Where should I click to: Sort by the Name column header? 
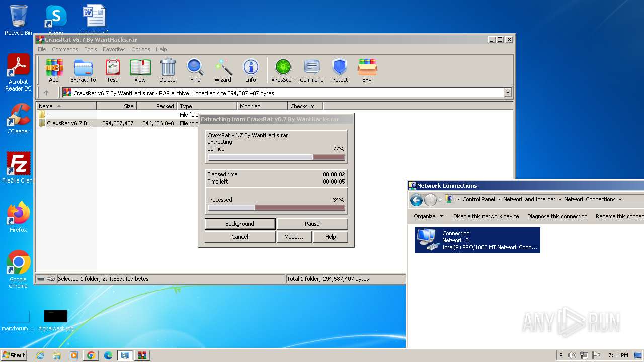66,106
